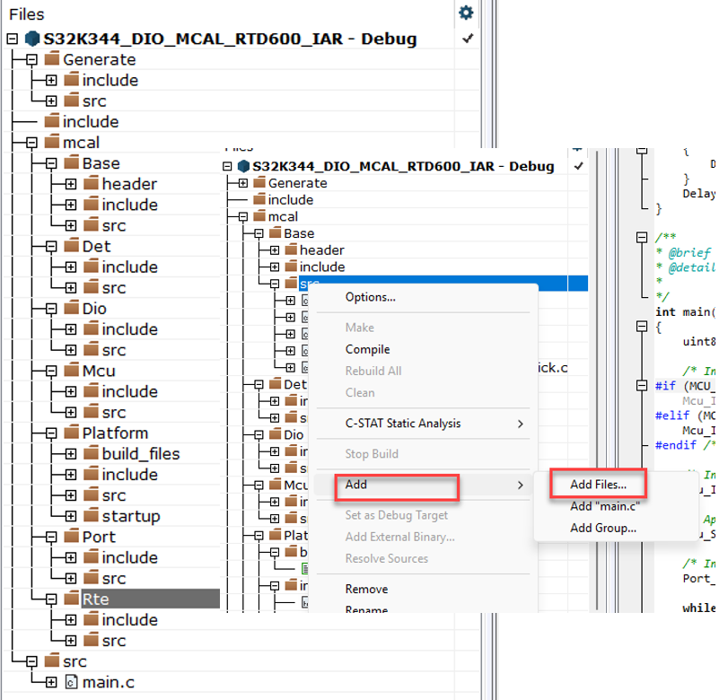Open the Files panel settings gear
Screen dimensions: 728x700
(x=466, y=14)
